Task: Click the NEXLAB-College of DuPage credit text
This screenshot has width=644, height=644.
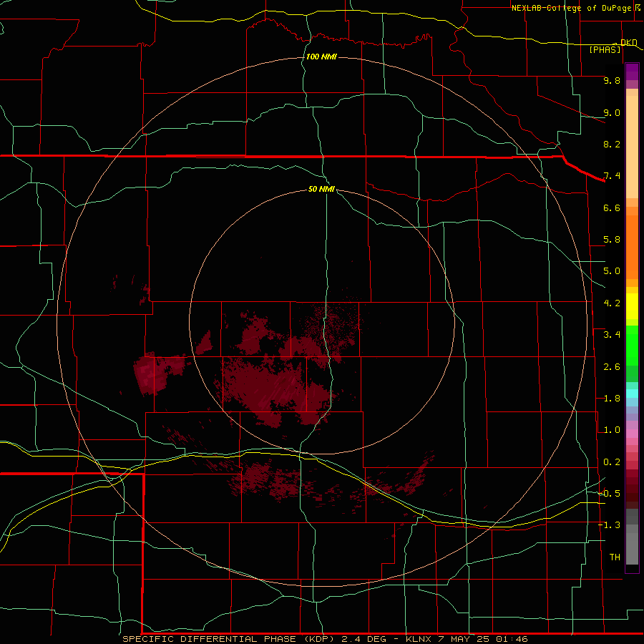Action: pos(571,8)
